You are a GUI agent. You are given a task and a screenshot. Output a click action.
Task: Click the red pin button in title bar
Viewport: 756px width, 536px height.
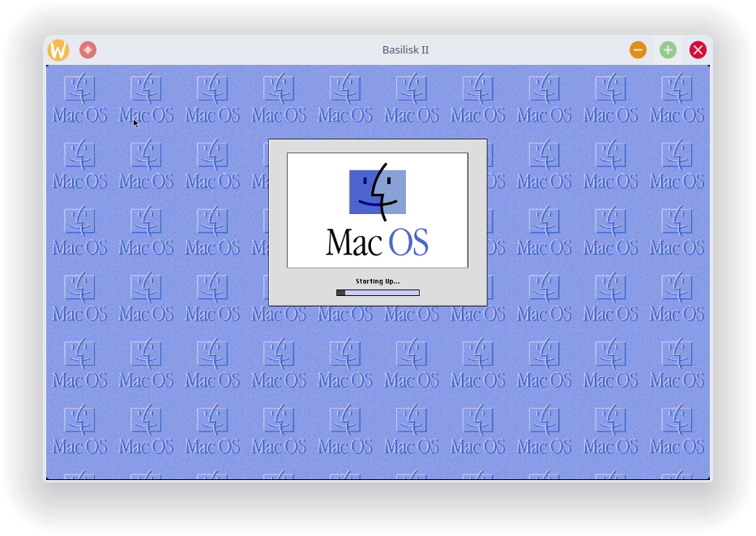tap(88, 49)
